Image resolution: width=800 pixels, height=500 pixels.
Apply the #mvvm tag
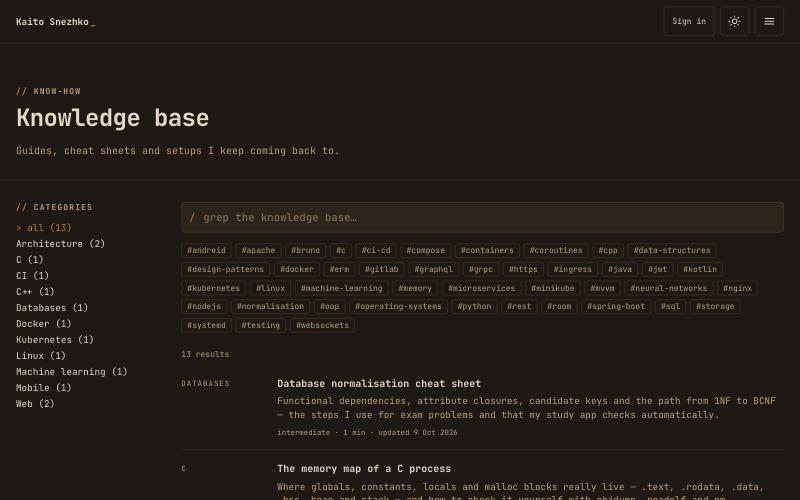602,288
